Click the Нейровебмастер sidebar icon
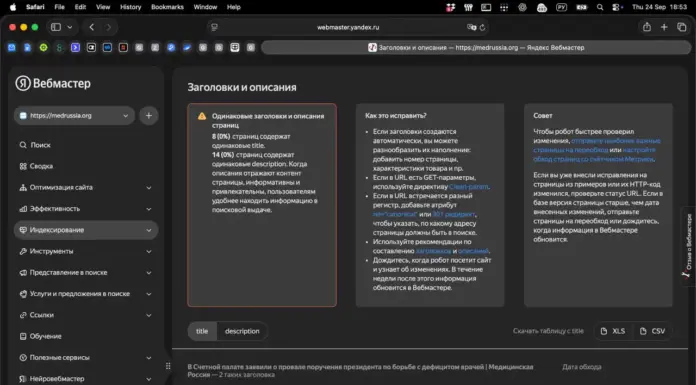The image size is (696, 385). pos(23,379)
